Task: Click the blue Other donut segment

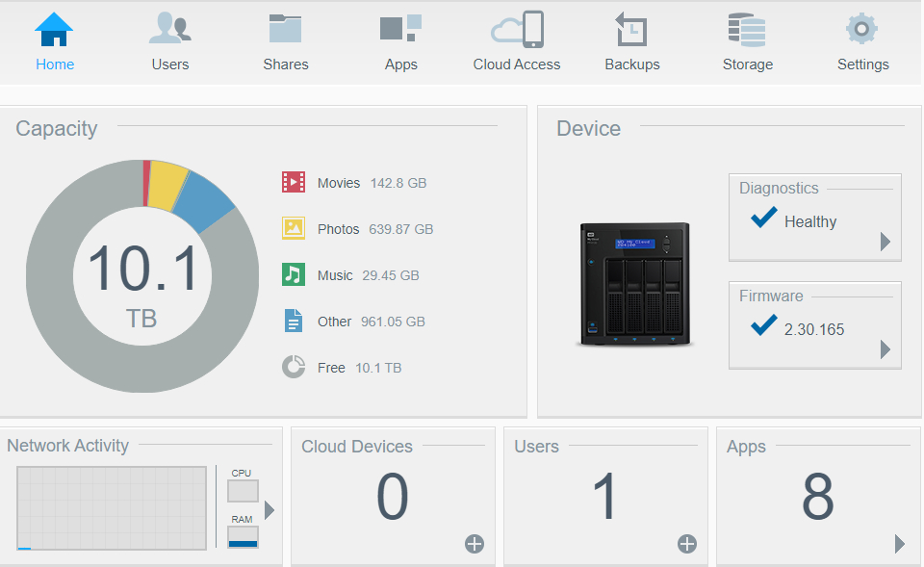Action: [203, 204]
